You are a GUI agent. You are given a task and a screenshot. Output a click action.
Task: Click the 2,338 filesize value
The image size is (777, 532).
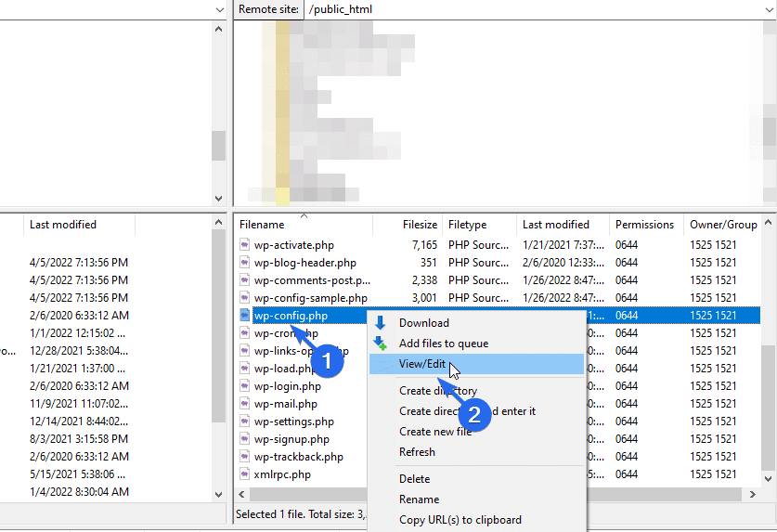(x=424, y=280)
